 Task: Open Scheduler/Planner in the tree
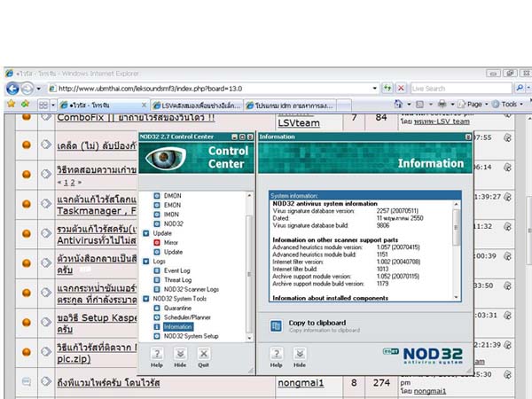187,317
